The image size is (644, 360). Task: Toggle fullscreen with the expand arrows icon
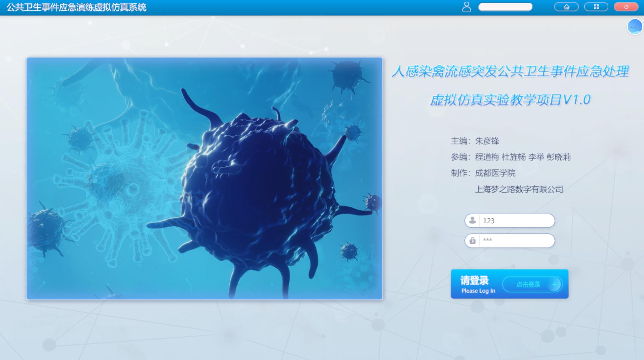coord(596,7)
